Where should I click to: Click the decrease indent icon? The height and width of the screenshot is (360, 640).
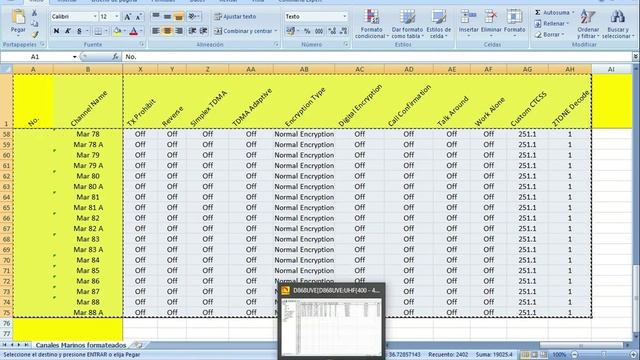pyautogui.click(x=192, y=31)
